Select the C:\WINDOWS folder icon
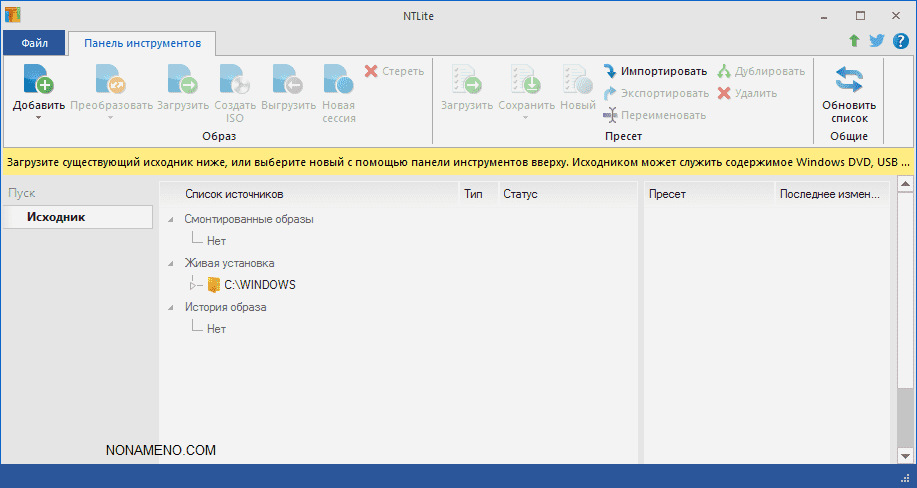The height and width of the screenshot is (488, 917). 214,285
